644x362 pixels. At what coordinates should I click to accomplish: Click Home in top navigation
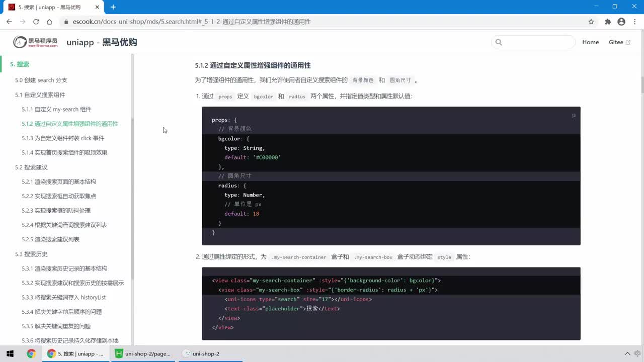click(x=590, y=42)
